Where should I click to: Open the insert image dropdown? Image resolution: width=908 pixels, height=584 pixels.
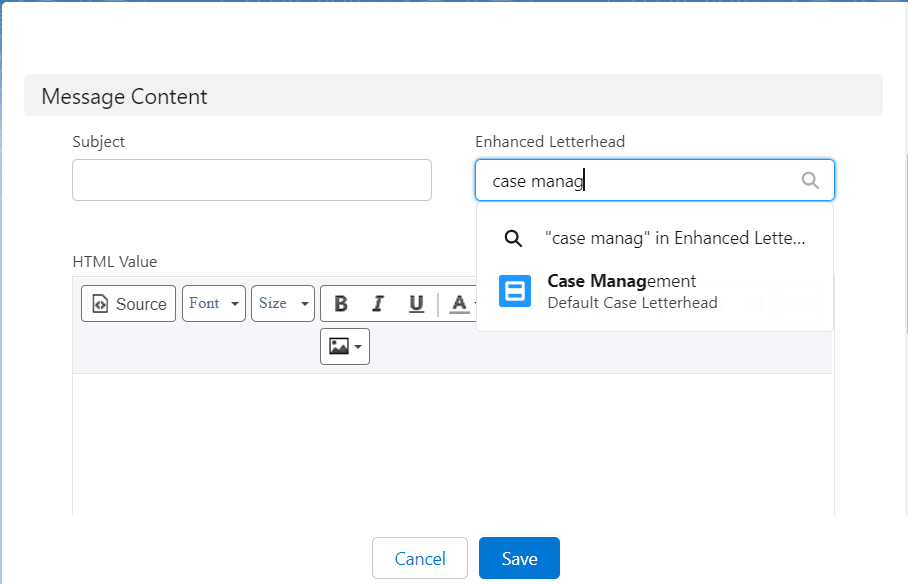pyautogui.click(x=345, y=347)
